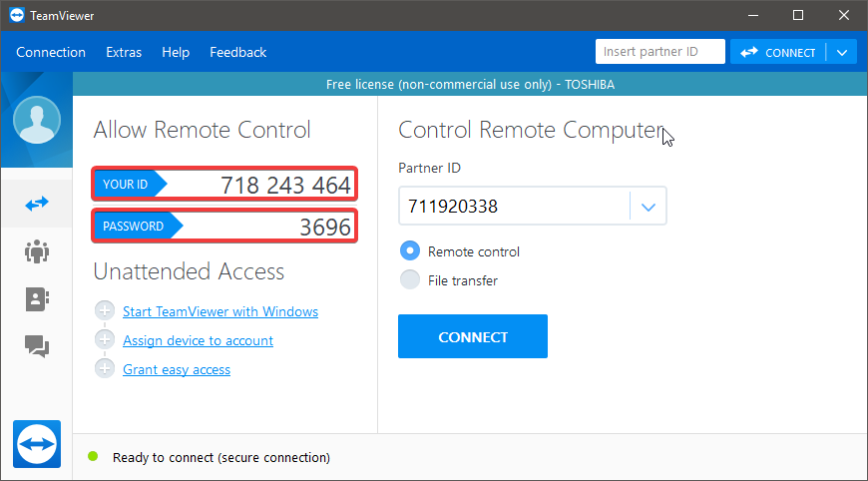The image size is (868, 481).
Task: Open the Chat sidebar icon
Action: 37,346
